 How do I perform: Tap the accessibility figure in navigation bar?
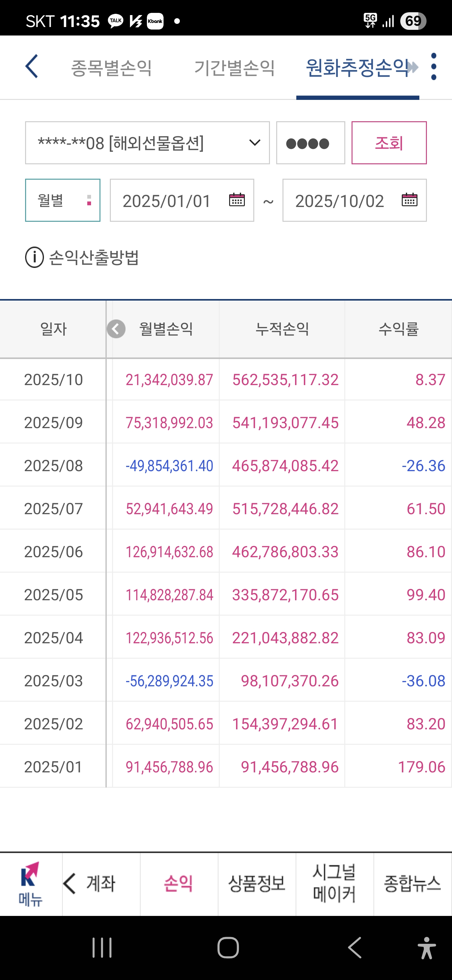click(427, 948)
